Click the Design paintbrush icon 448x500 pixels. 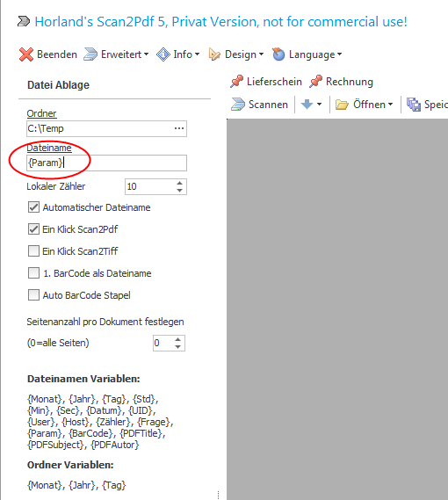pos(214,54)
